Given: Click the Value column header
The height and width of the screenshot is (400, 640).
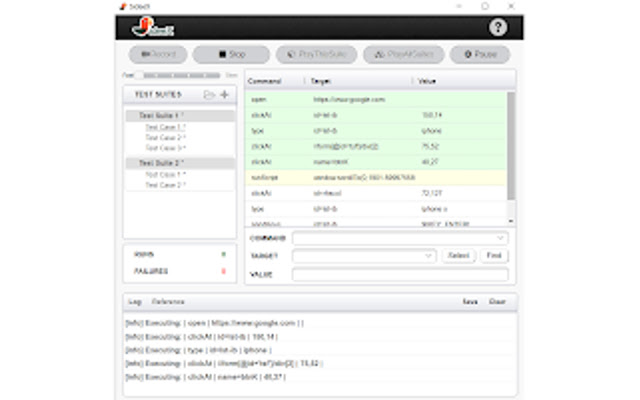Looking at the screenshot, I should (x=427, y=81).
